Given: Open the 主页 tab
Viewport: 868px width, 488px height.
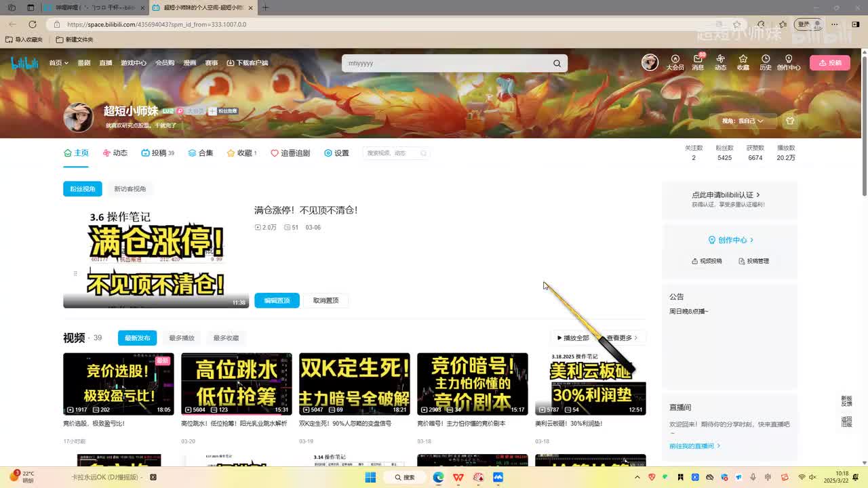Looking at the screenshot, I should click(x=76, y=153).
